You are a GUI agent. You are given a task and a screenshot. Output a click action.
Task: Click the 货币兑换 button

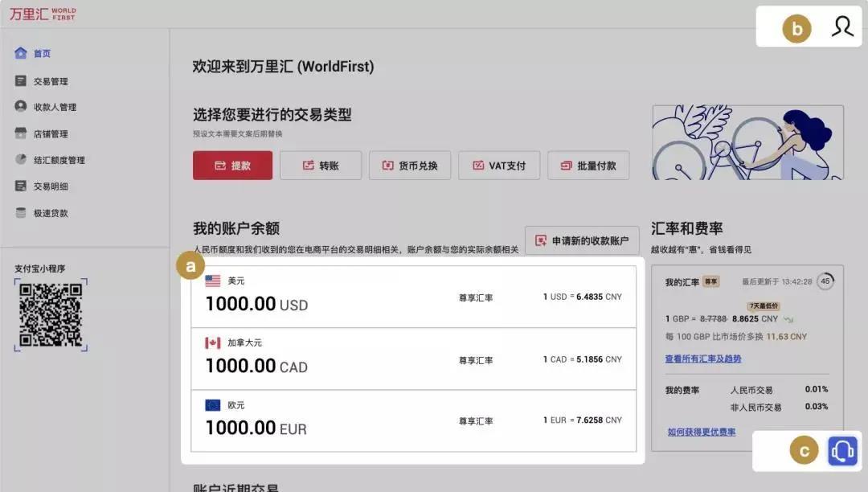[410, 166]
